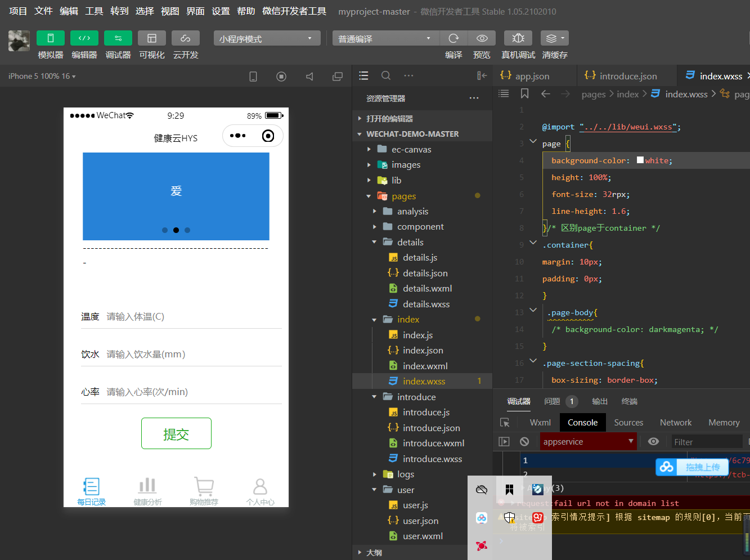Open the file list view icon
Viewport: 750px width, 560px height.
click(363, 75)
